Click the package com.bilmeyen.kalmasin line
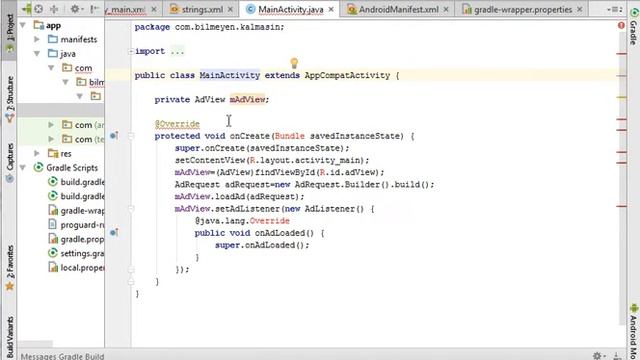Image resolution: width=640 pixels, height=360 pixels. [x=209, y=27]
